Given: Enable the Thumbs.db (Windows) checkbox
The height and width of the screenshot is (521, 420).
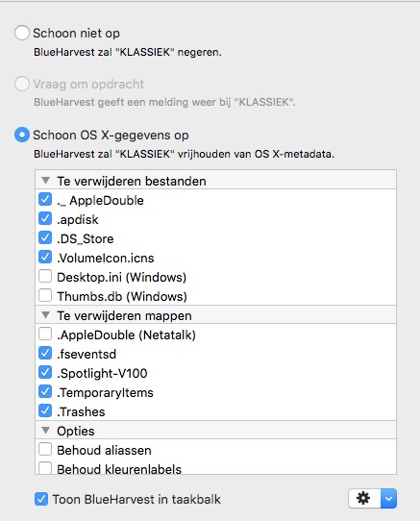Looking at the screenshot, I should pyautogui.click(x=45, y=295).
